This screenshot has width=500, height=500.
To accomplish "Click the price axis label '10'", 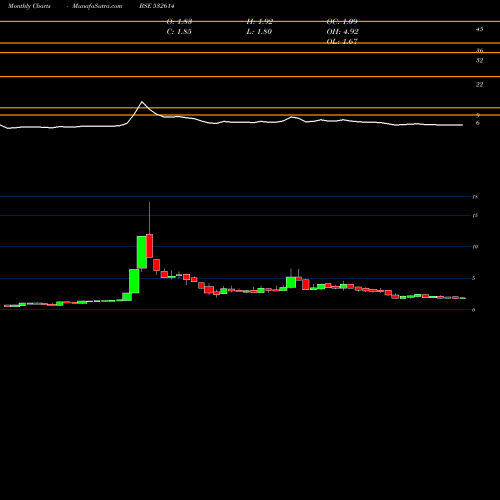I will point(475,247).
